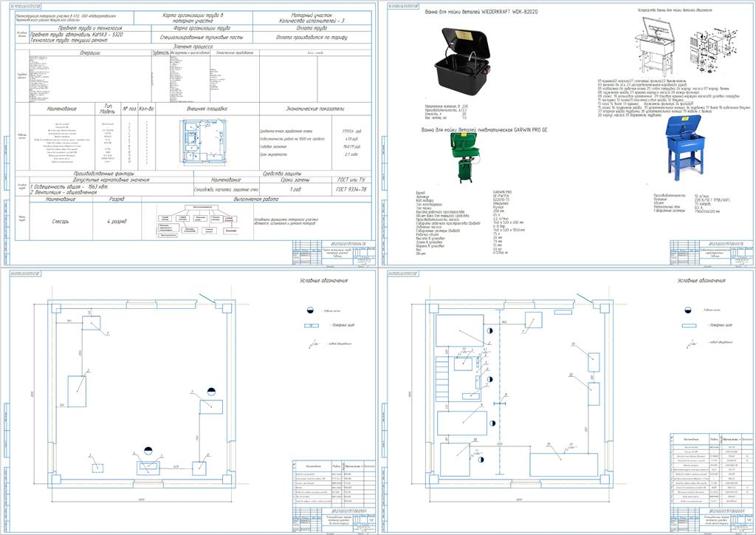Click the "Операции" column header
The image size is (756, 535).
click(x=90, y=52)
